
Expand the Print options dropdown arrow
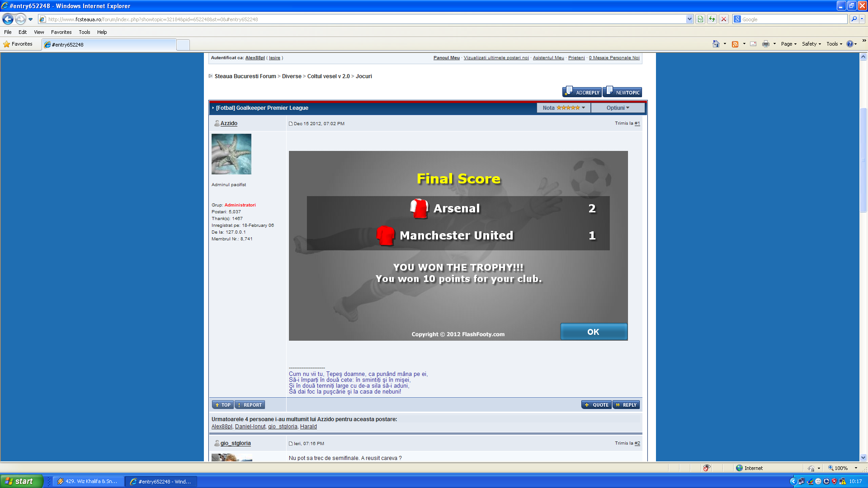tap(774, 44)
